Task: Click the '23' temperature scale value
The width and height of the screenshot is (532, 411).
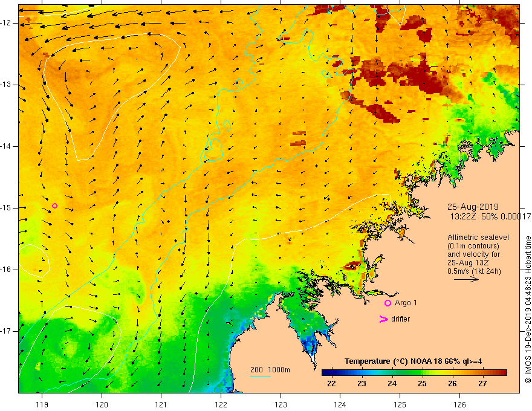Action: tap(362, 384)
